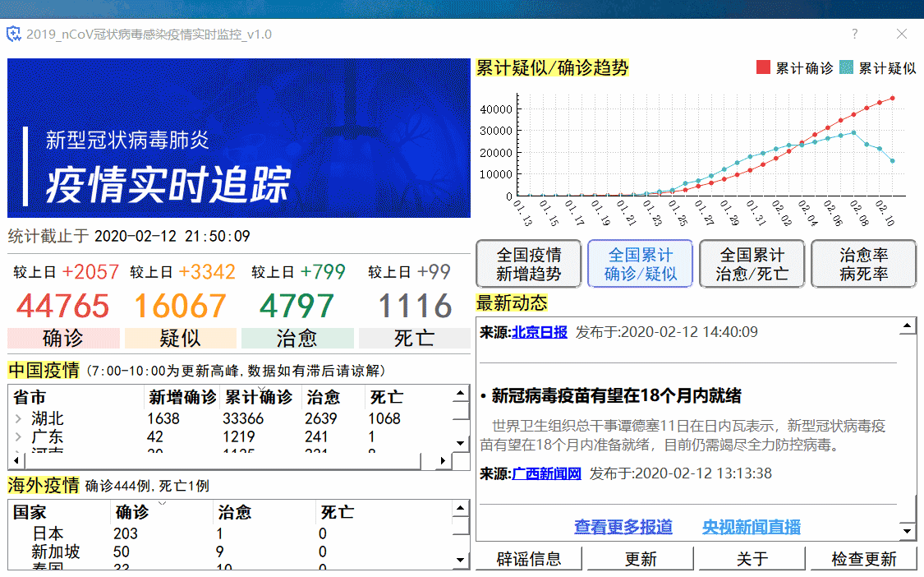Click the app logo icon in the title bar
The width and height of the screenshot is (924, 577).
pyautogui.click(x=11, y=34)
